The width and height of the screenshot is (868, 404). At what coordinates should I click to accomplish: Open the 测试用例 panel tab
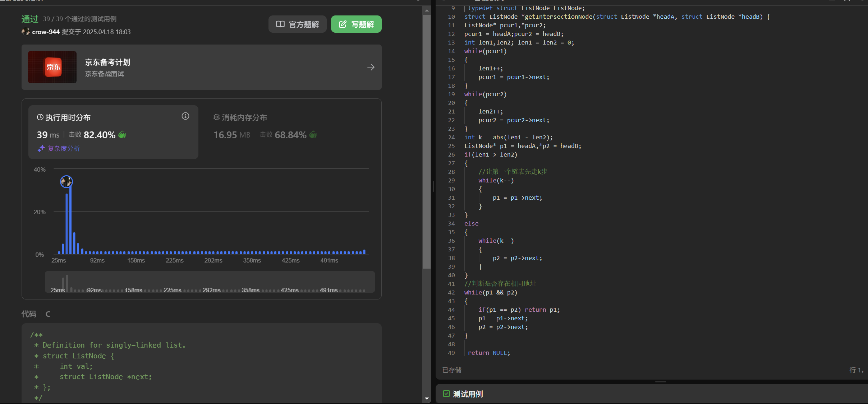(467, 394)
